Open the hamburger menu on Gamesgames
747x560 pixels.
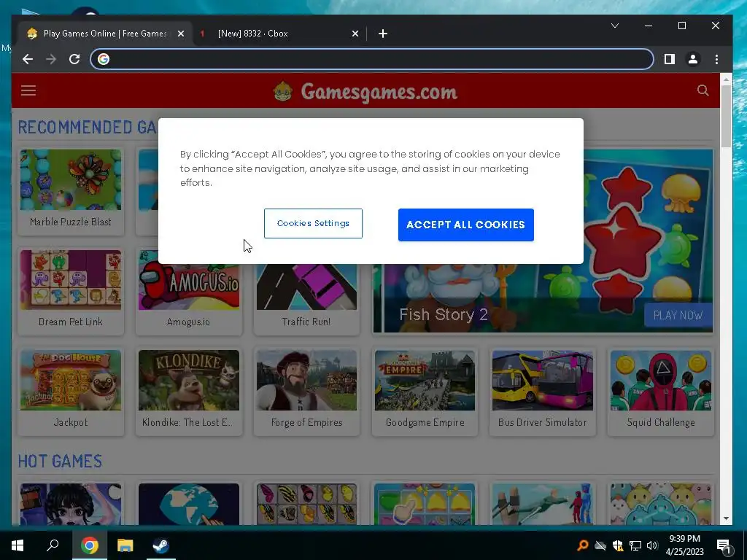tap(28, 90)
